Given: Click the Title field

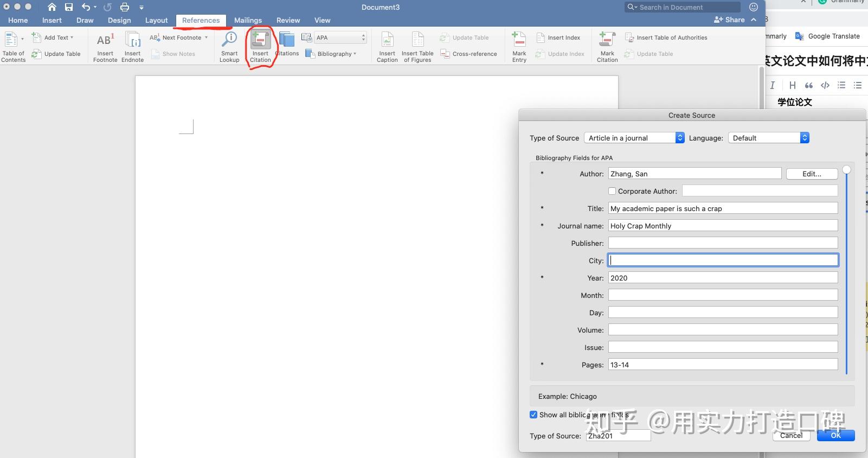Looking at the screenshot, I should coord(723,208).
